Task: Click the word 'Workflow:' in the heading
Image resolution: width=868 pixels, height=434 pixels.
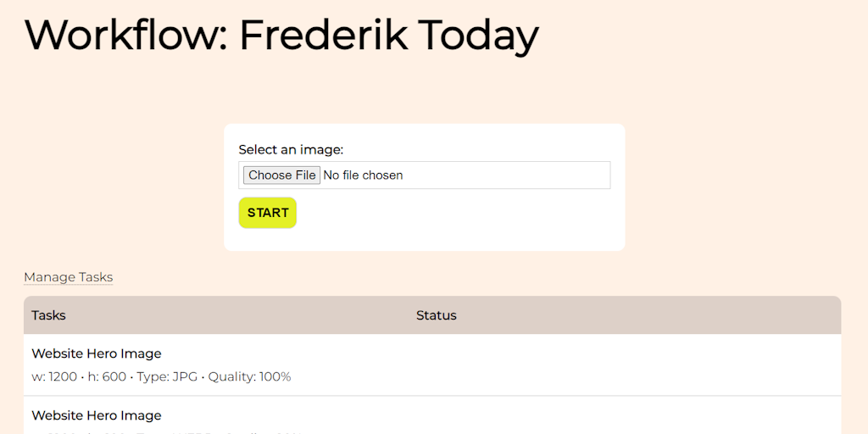Action: click(x=125, y=35)
